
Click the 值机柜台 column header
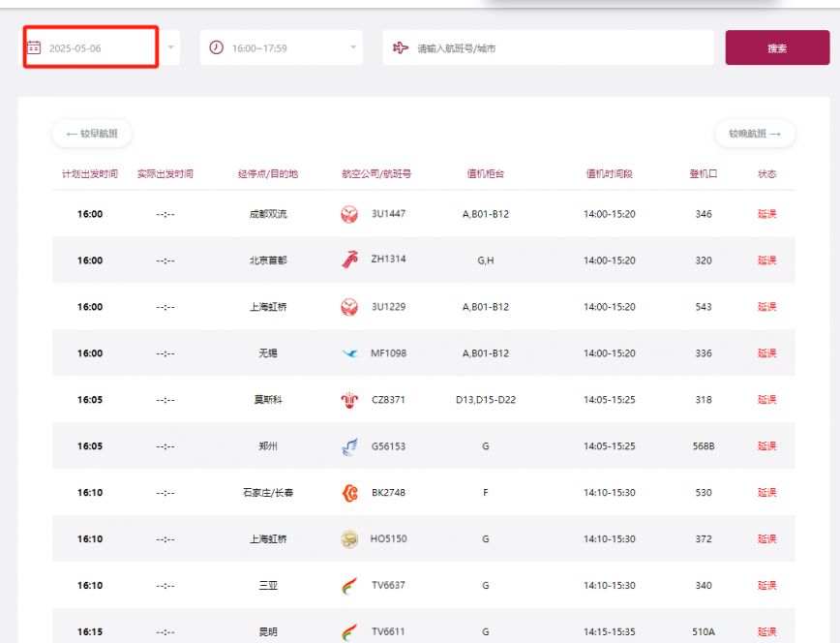(x=486, y=173)
